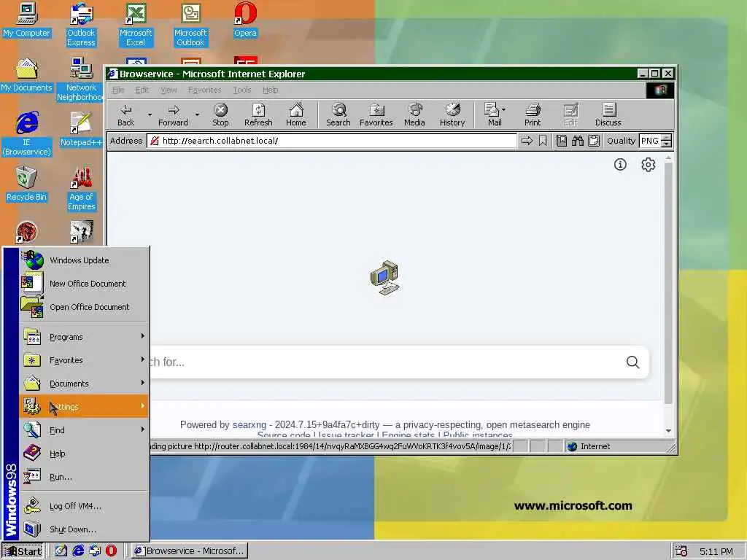
Task: Refresh the current page
Action: tap(258, 114)
